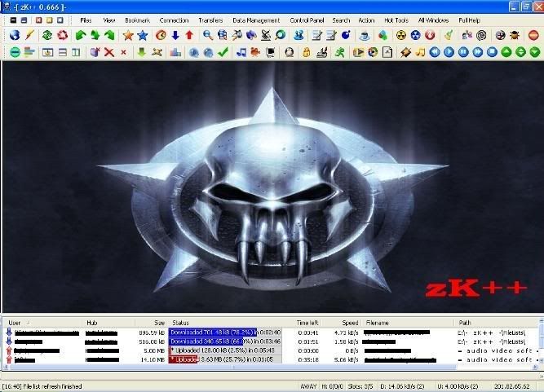Click the 895.59 kB size cell
The width and height of the screenshot is (544, 392).
point(152,333)
